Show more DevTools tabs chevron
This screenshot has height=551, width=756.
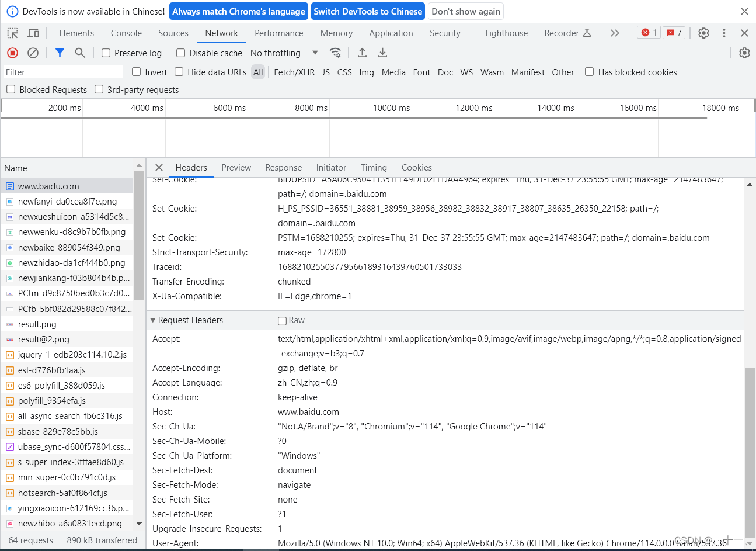(615, 33)
